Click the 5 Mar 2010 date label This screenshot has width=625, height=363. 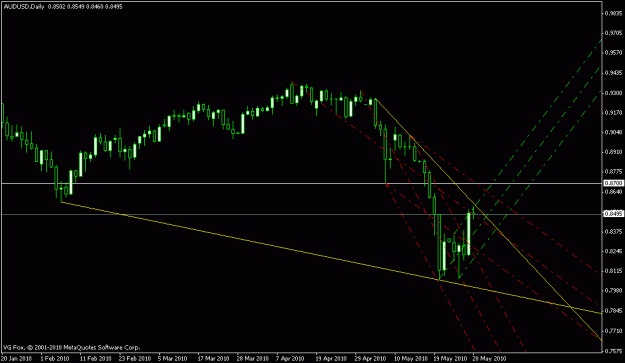pyautogui.click(x=172, y=358)
